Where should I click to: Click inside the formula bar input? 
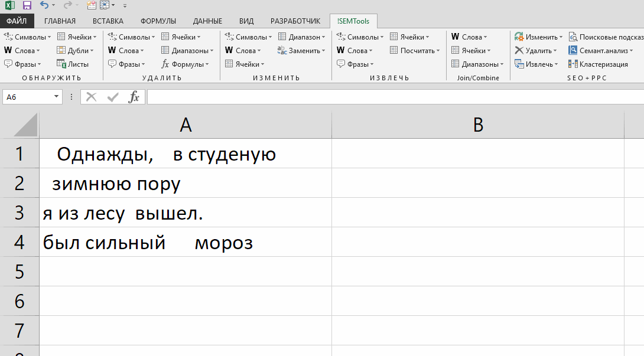(x=395, y=97)
